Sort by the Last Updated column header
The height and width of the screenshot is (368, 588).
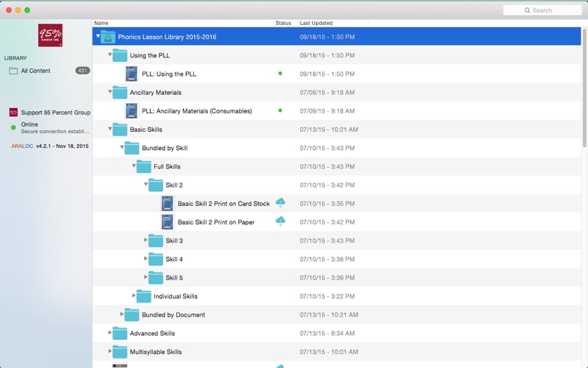pyautogui.click(x=316, y=23)
